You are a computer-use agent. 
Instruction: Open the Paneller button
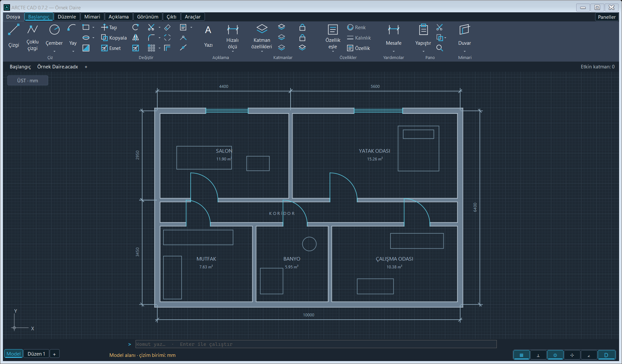pos(606,17)
